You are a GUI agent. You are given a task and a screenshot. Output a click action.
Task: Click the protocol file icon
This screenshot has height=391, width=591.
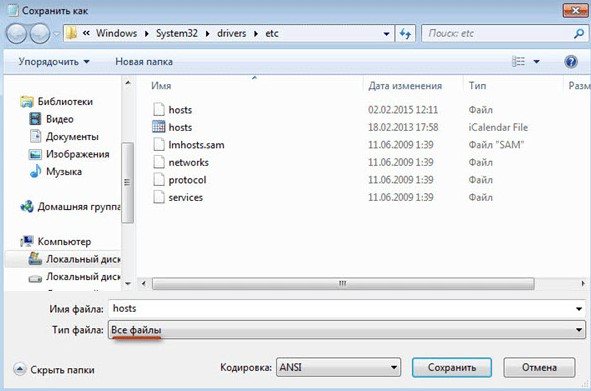tap(159, 180)
